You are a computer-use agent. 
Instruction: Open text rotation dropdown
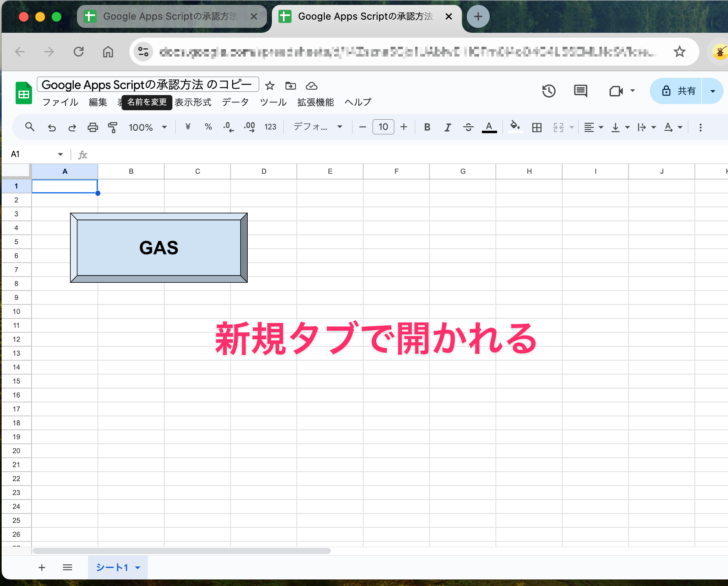point(673,127)
